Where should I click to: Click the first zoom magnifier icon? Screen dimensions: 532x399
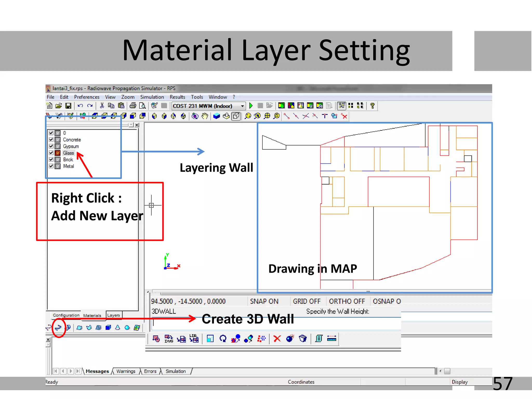tap(248, 116)
